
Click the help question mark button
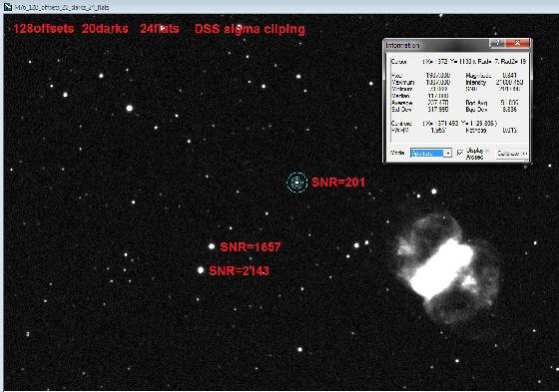point(497,44)
